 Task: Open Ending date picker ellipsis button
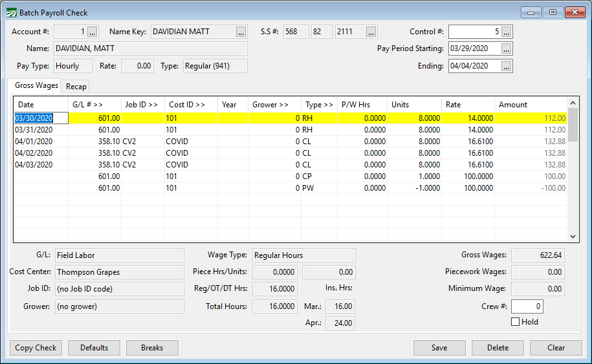pos(507,66)
